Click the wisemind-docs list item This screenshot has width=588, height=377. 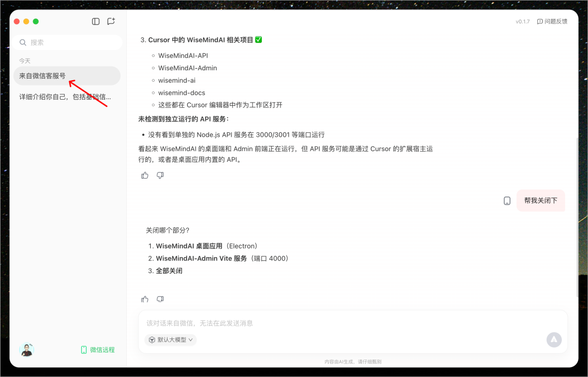(181, 93)
